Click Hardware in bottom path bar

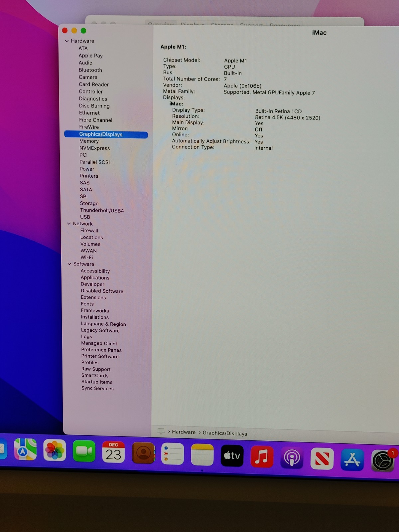point(184,432)
